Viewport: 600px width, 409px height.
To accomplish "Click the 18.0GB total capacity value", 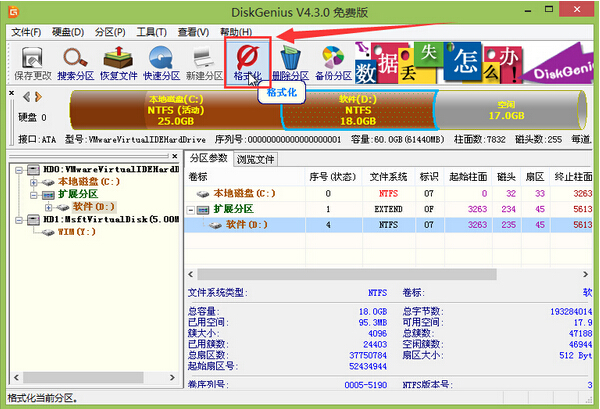I will point(373,311).
